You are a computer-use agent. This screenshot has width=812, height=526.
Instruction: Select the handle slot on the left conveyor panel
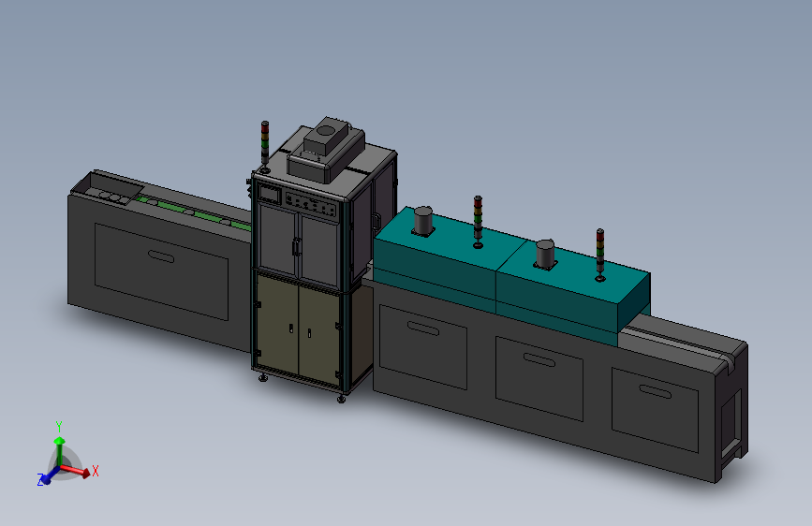(161, 256)
